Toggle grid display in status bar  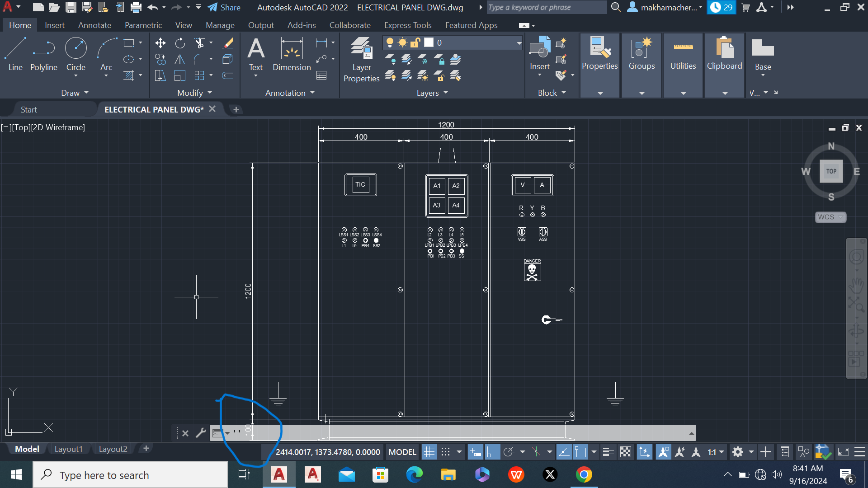pyautogui.click(x=429, y=451)
